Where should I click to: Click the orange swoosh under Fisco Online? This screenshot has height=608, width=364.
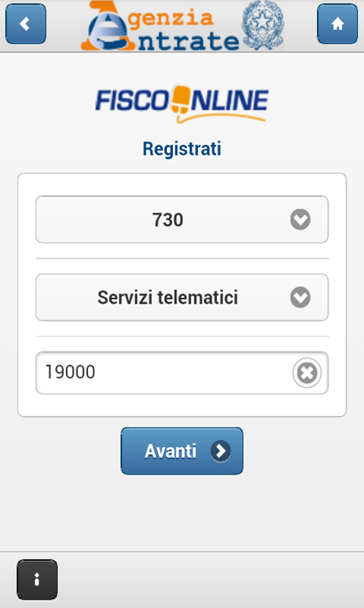pyautogui.click(x=221, y=118)
